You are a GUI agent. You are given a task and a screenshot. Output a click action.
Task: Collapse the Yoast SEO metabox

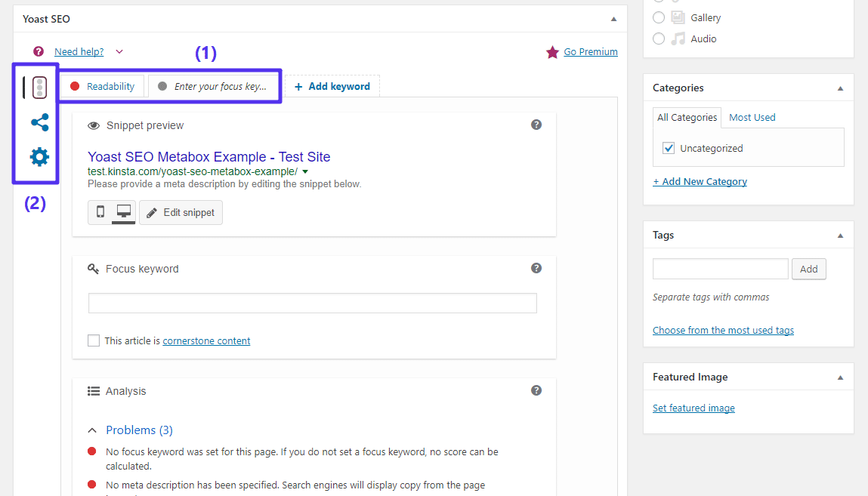613,19
